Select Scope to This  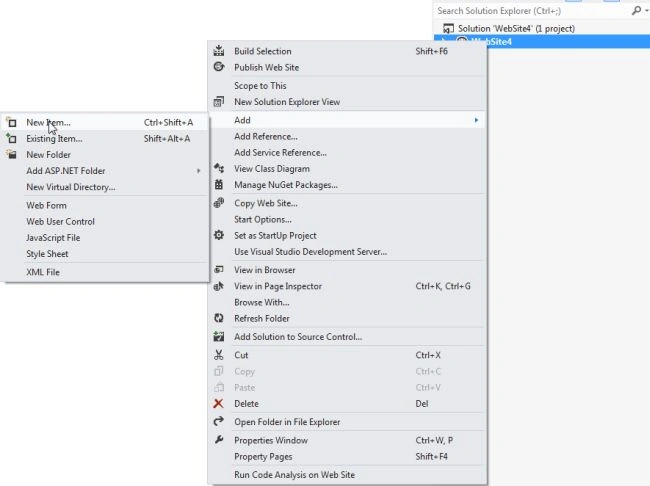(x=260, y=85)
